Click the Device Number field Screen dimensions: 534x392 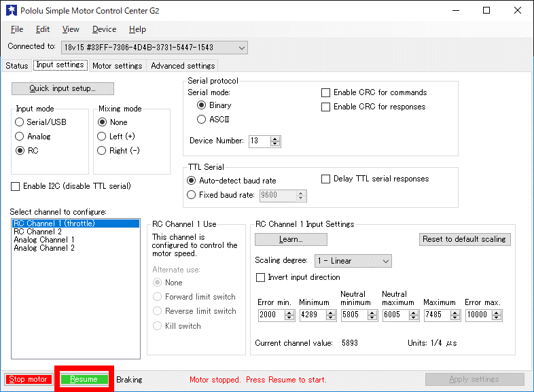point(259,141)
